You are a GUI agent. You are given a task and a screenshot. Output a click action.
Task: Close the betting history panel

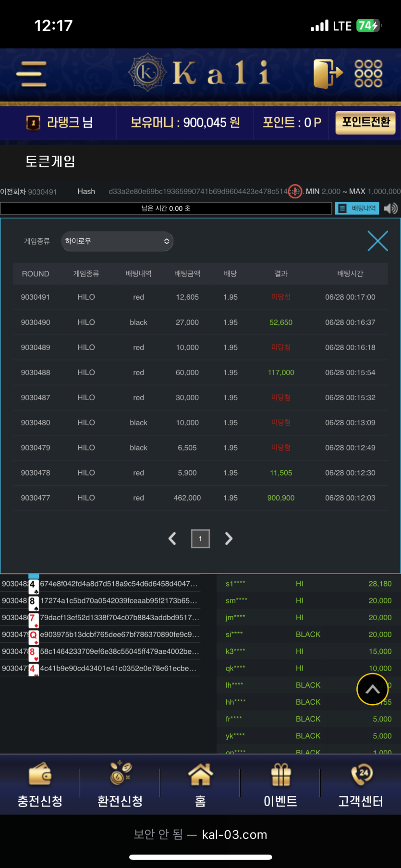pyautogui.click(x=377, y=241)
